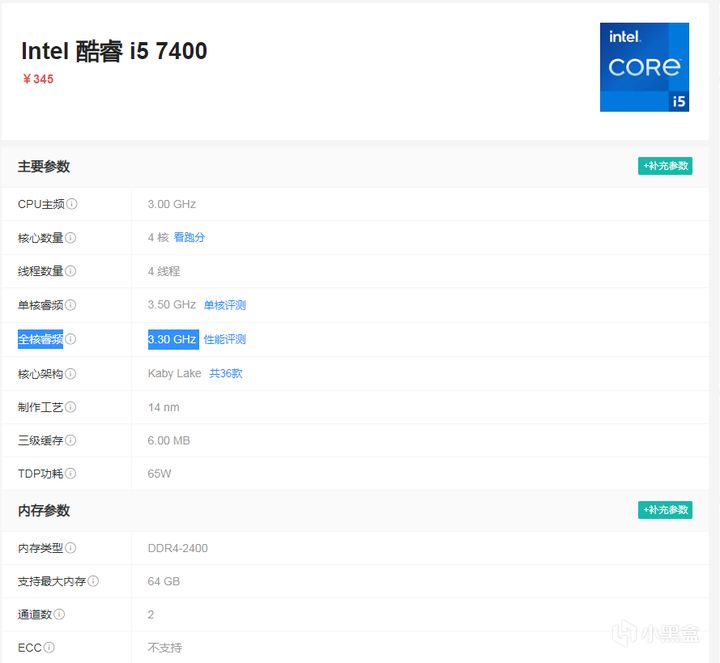Click the 主要参数 section heading
Screen dimensions: 720x663
click(44, 166)
